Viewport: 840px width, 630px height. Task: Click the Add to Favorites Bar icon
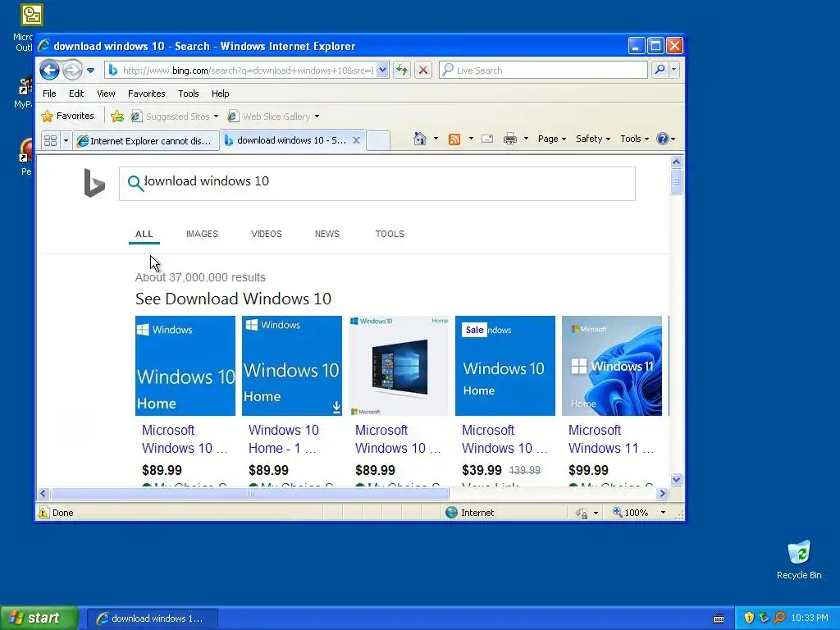tap(116, 116)
